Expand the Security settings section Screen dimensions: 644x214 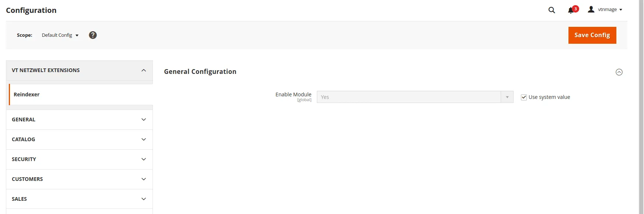79,159
